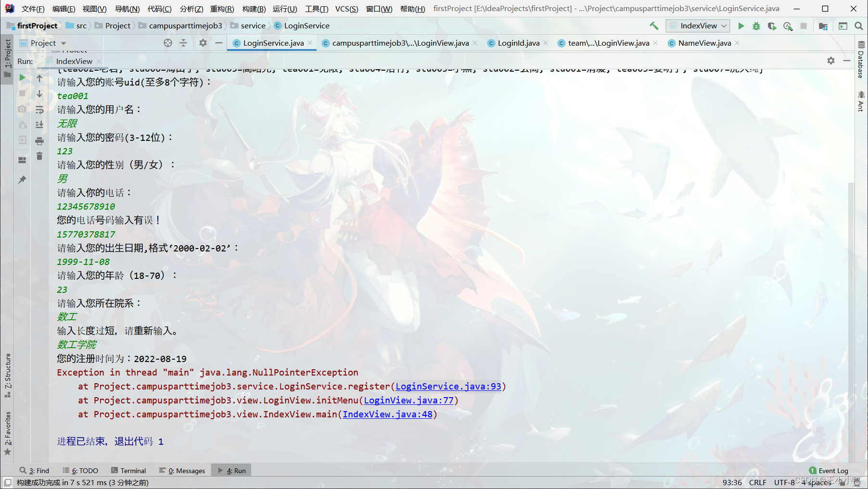
Task: Close the NameView.java tab
Action: click(737, 43)
